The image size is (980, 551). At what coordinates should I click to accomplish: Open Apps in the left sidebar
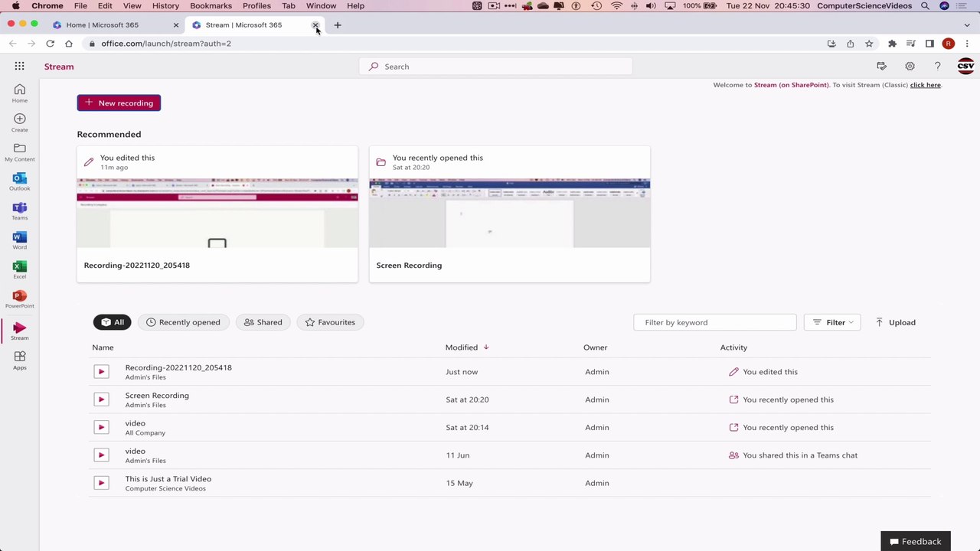(x=19, y=360)
